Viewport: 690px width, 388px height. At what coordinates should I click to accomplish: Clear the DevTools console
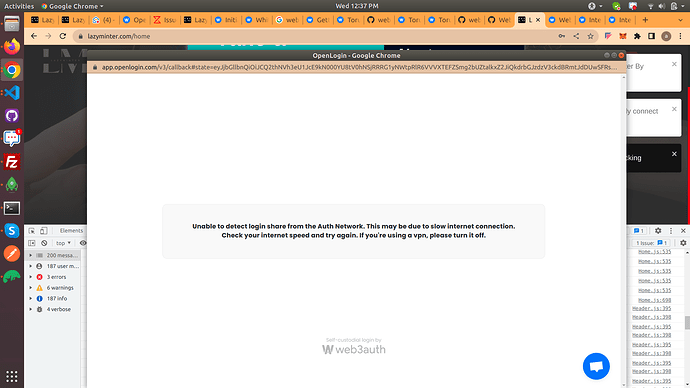coord(44,243)
